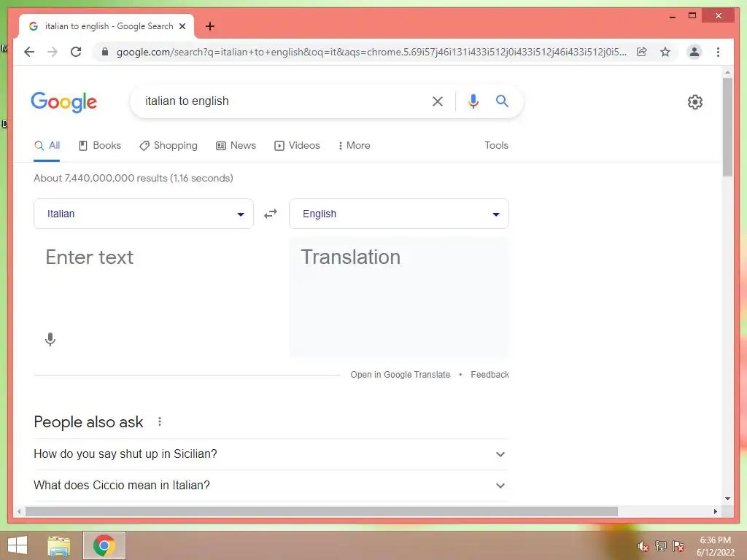Click the vertical scrollbar thumb
This screenshot has height=560, width=747.
click(727, 127)
